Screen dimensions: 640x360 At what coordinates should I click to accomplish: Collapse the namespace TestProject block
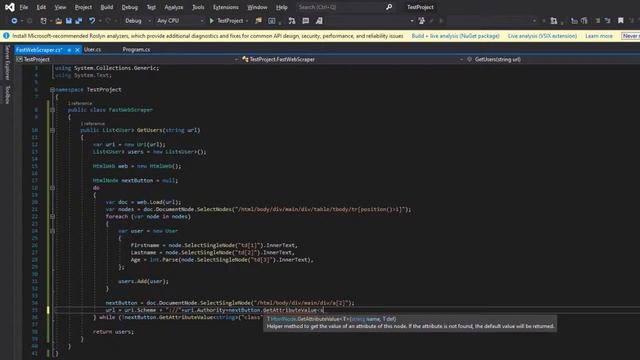[52, 89]
